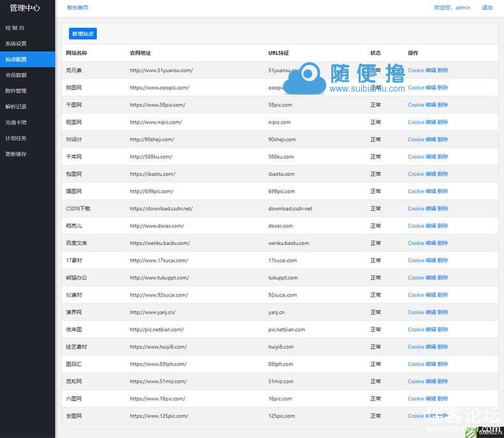Click 编辑 for the 包图网 row
Screen dimensions: 504x438
[431, 174]
